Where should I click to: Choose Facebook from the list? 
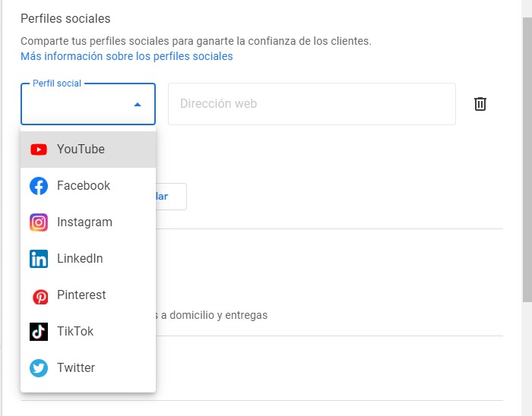pyautogui.click(x=88, y=186)
